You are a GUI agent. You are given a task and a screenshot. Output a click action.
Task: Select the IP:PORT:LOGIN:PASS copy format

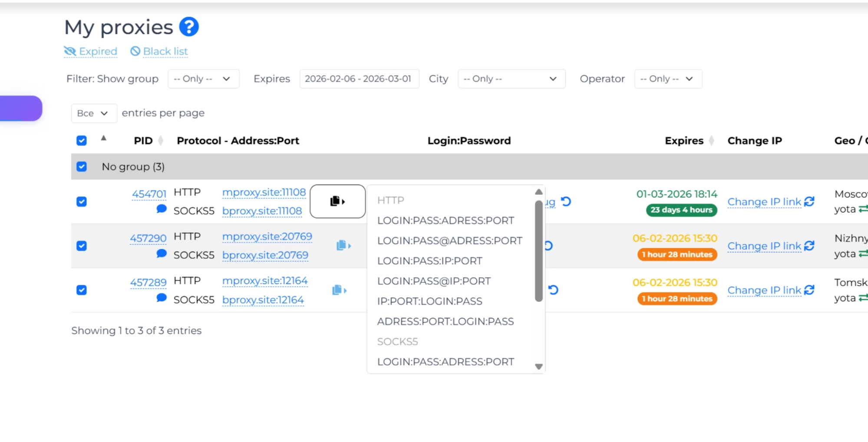pos(430,301)
